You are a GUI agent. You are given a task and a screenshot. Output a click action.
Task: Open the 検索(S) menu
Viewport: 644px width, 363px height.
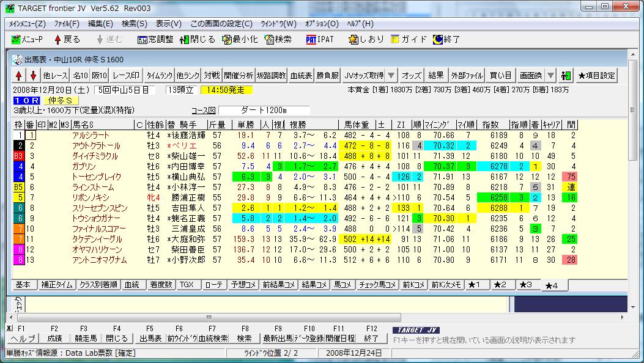pyautogui.click(x=135, y=24)
